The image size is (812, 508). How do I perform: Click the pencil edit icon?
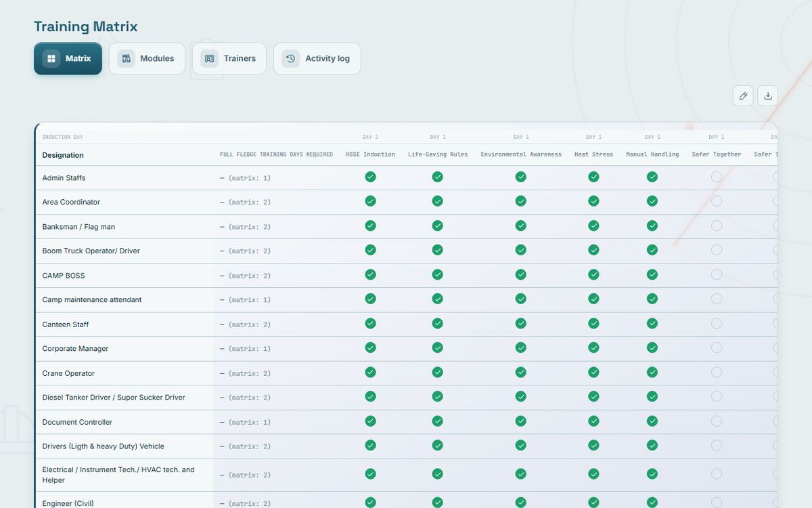[743, 96]
